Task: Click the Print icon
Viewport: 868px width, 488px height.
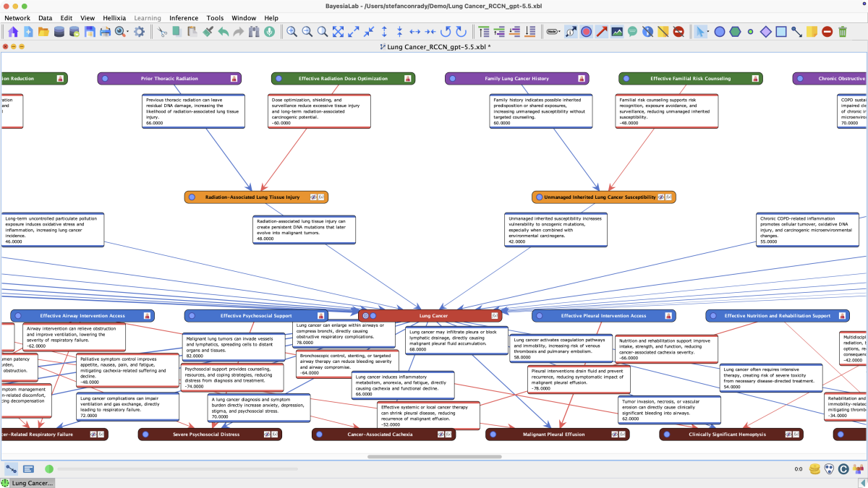Action: [x=105, y=32]
